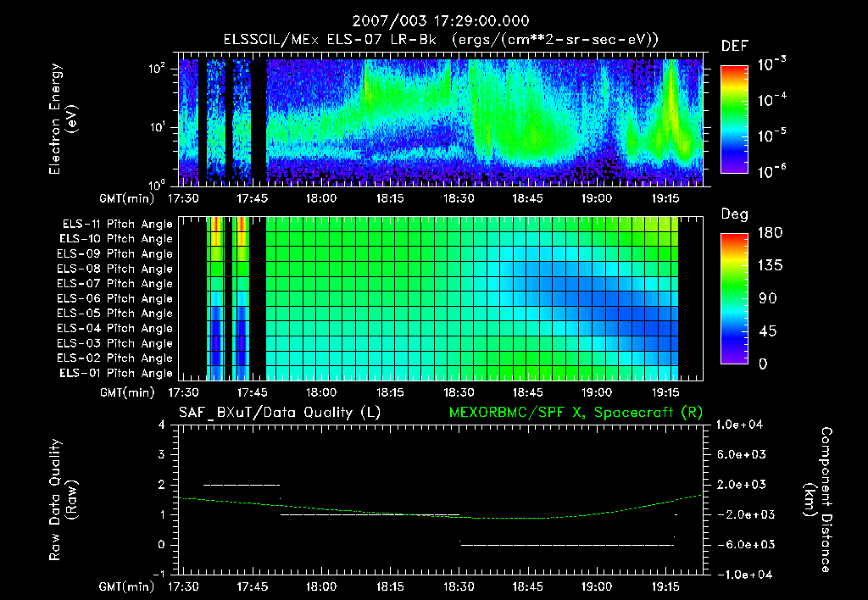
Task: Click the data quality line segment at level 2
Action: (242, 485)
